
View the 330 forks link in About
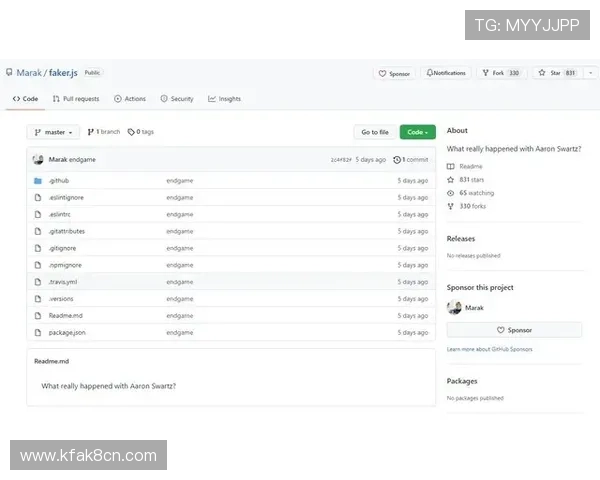tap(473, 206)
